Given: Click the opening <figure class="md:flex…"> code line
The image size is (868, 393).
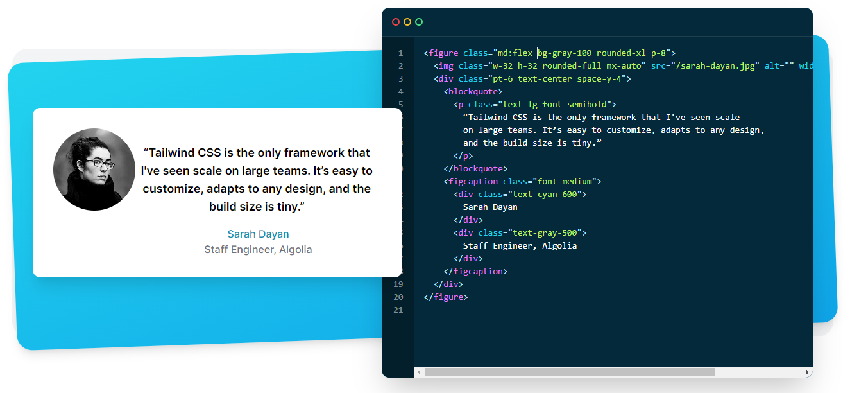Looking at the screenshot, I should tap(550, 53).
